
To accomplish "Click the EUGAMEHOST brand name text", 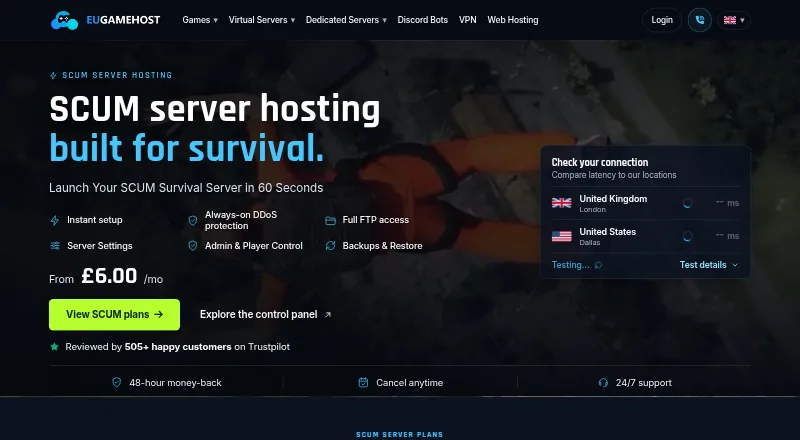I will point(123,20).
